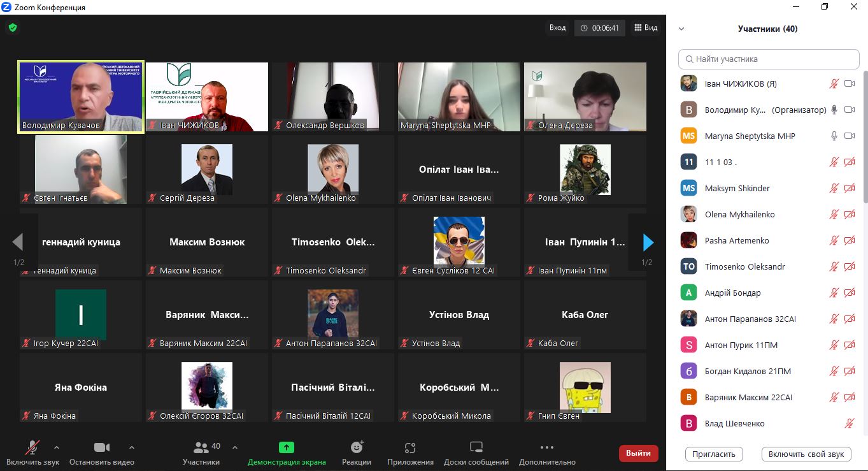
Task: Go to previous gallery page arrow
Action: pyautogui.click(x=18, y=242)
